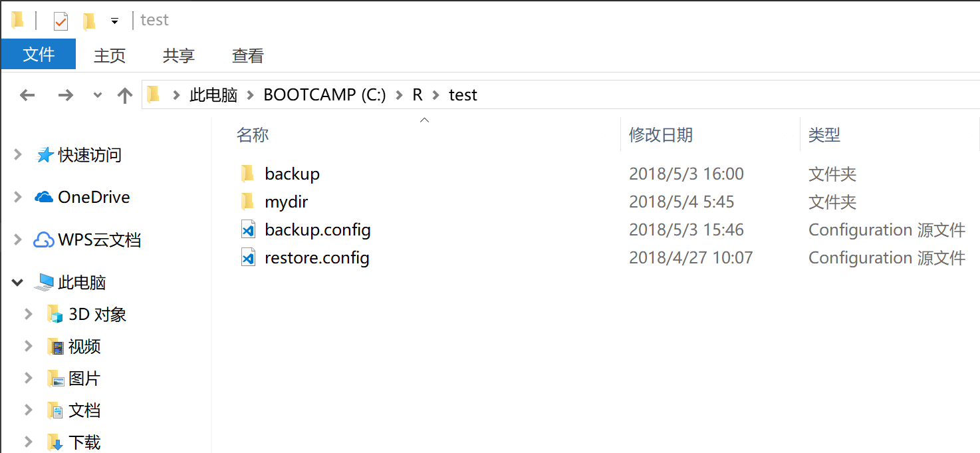Open the quick access toolbar customize dropdown
This screenshot has height=453, width=980.
114,21
